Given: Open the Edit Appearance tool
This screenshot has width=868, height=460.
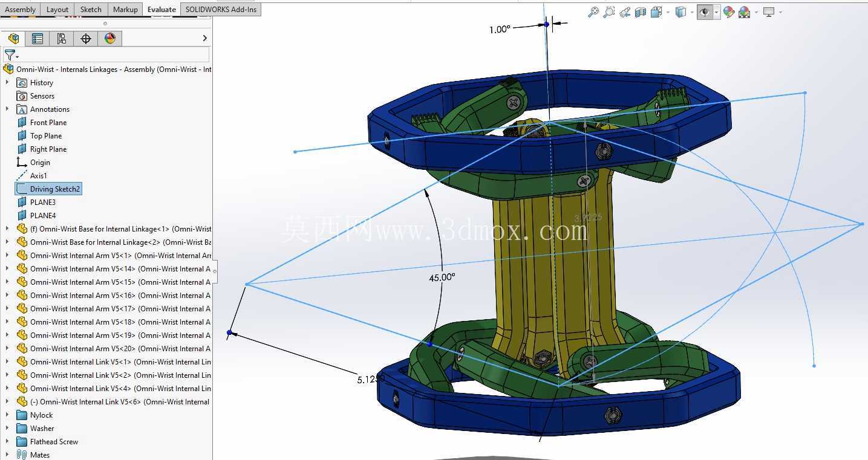Looking at the screenshot, I should pyautogui.click(x=729, y=12).
